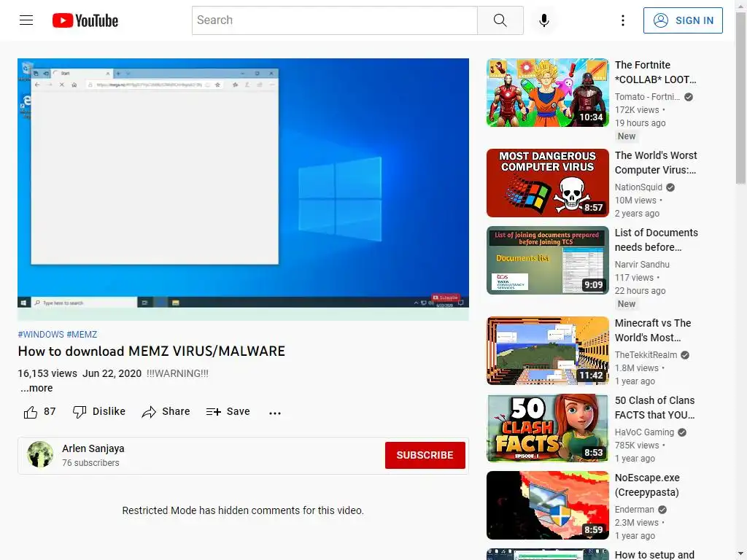
Task: Dislike the video
Action: click(99, 411)
